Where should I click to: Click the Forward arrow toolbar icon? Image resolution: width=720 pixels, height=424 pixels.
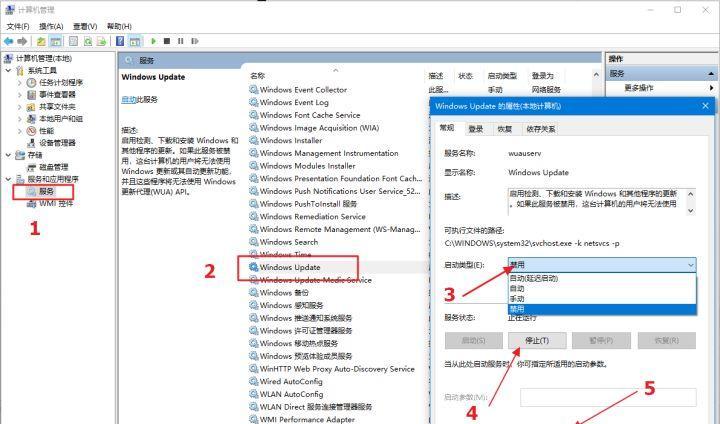[x=22, y=41]
